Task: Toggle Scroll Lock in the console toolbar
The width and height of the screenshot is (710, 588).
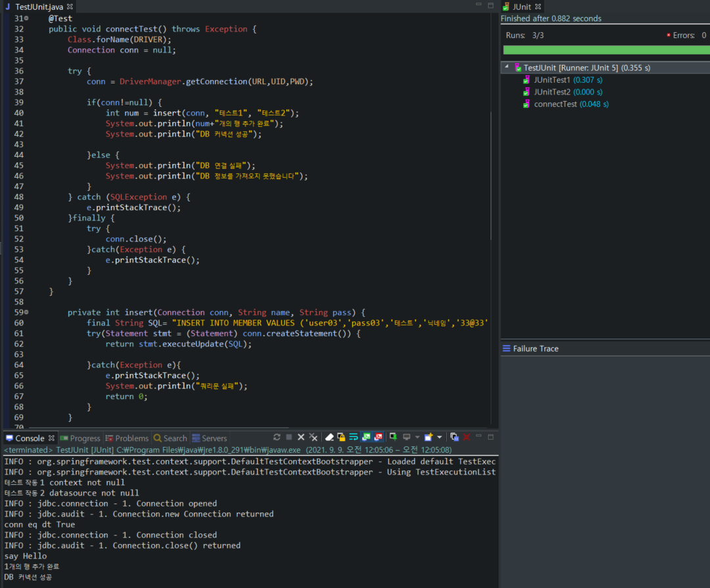Action: (342, 437)
